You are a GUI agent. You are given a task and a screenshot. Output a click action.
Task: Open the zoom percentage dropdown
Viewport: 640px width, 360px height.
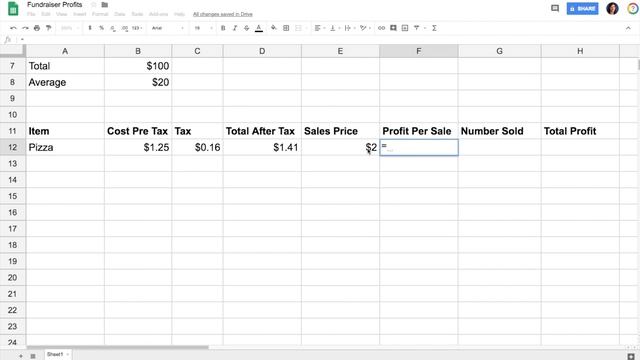[x=69, y=28]
